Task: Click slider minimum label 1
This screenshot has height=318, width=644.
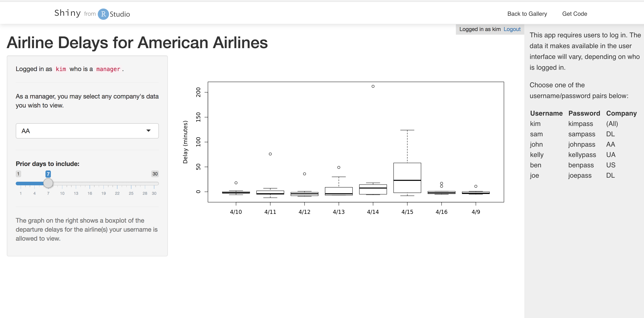Action: [x=18, y=174]
